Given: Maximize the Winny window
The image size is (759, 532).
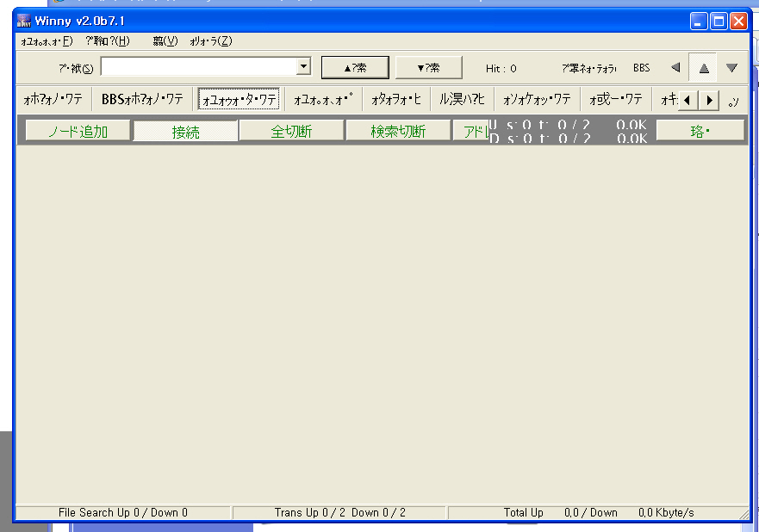Looking at the screenshot, I should [x=719, y=22].
